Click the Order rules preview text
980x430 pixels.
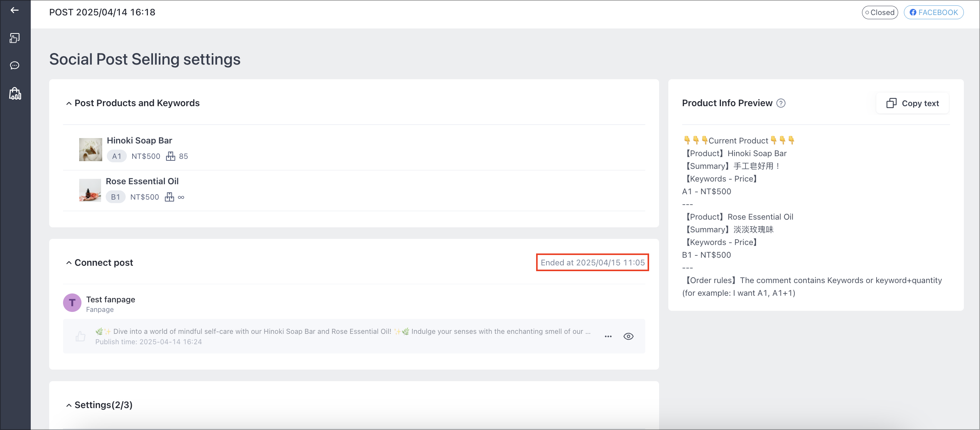[x=812, y=287]
